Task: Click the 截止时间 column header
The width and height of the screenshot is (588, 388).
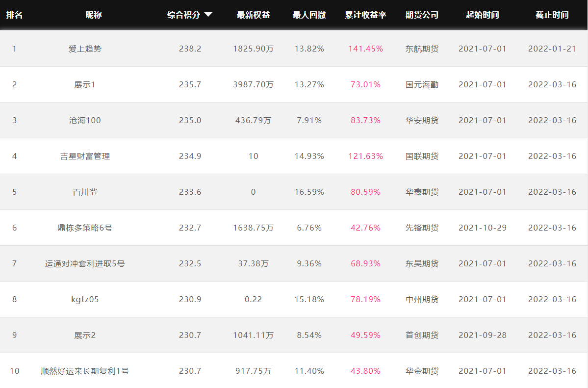Action: click(552, 15)
